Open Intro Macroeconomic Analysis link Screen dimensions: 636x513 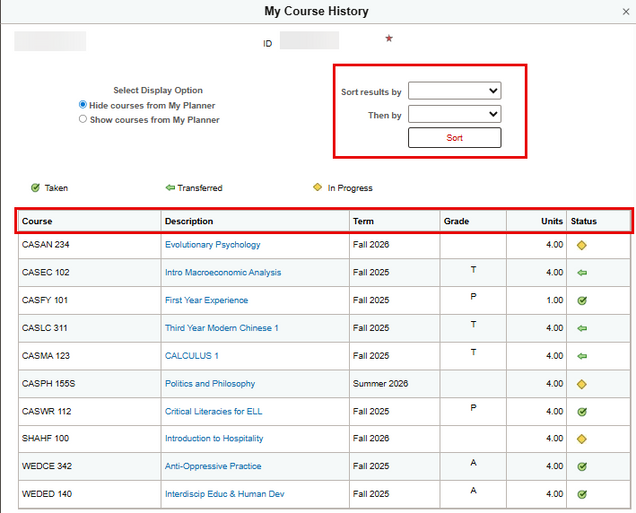[223, 273]
